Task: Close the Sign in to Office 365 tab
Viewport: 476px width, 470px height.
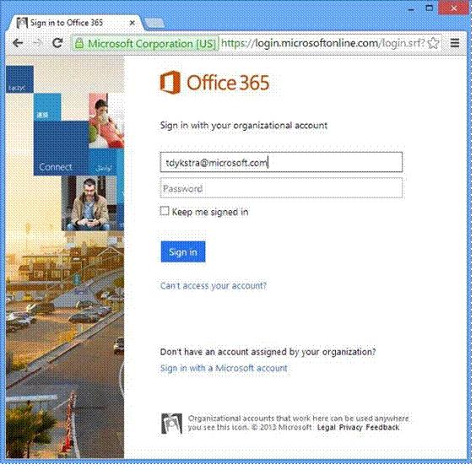Action: tap(132, 23)
